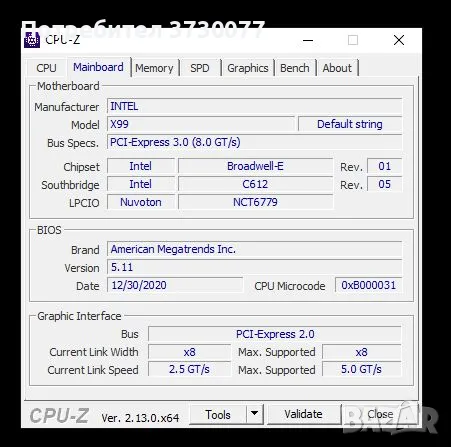This screenshot has width=451, height=447.
Task: View the About tab
Action: 337,68
